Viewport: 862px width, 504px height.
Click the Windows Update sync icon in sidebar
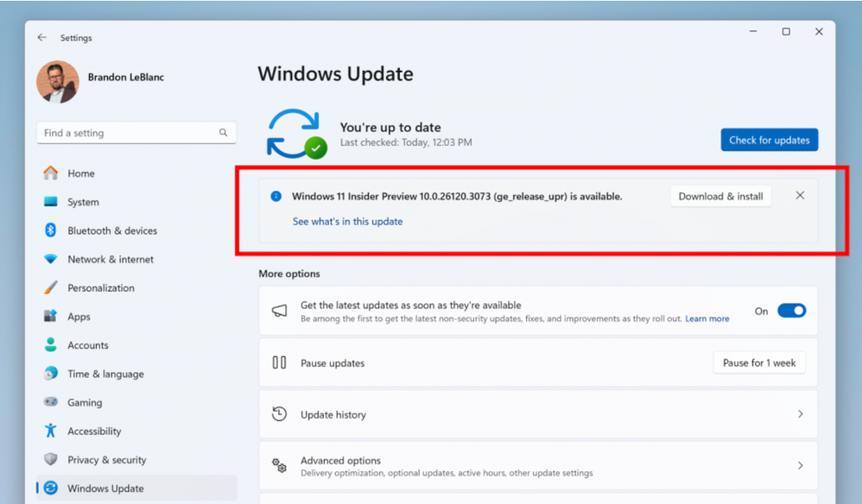click(51, 488)
